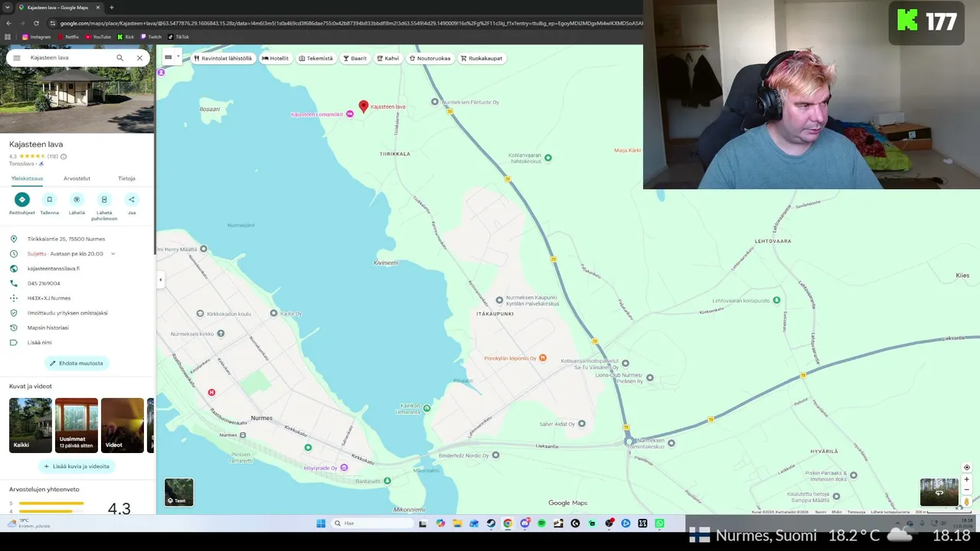The width and height of the screenshot is (980, 551).
Task: Open the Twitch bookmark
Action: pos(151,37)
